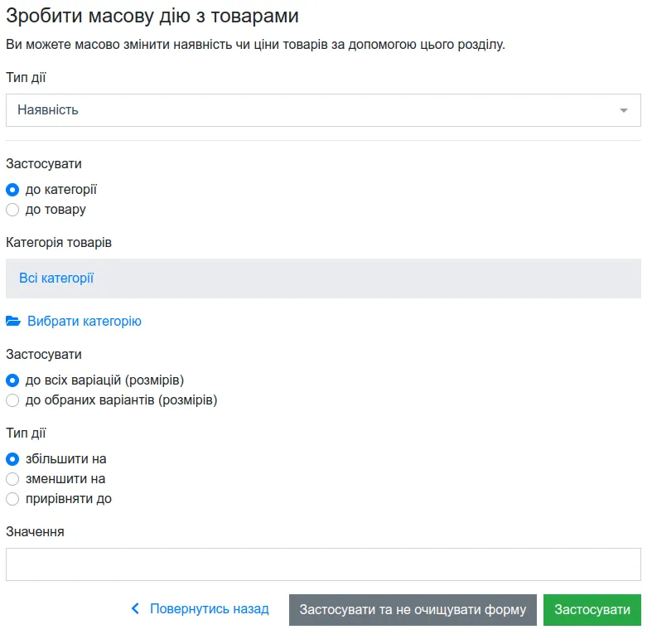Click the gray Категорія товарів panel
The image size is (652, 644).
(323, 278)
